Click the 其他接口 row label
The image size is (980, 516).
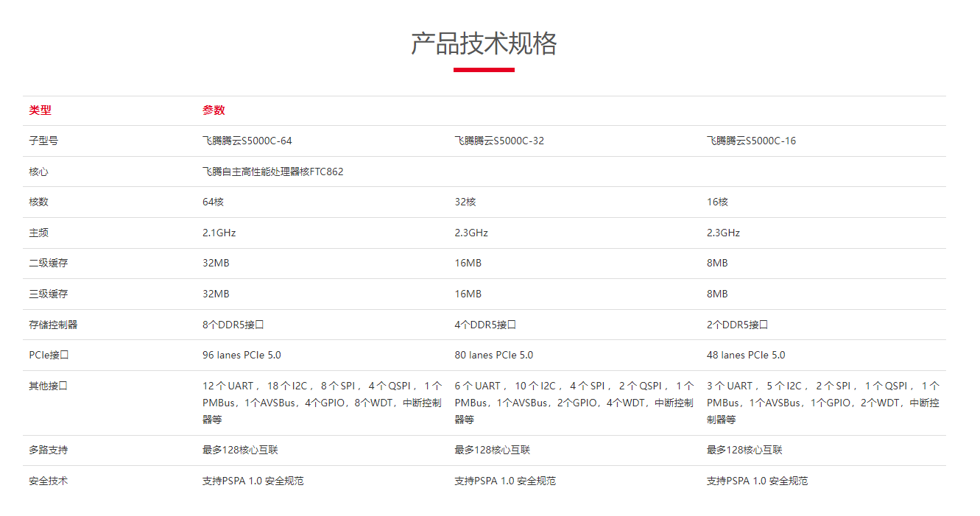coord(49,386)
